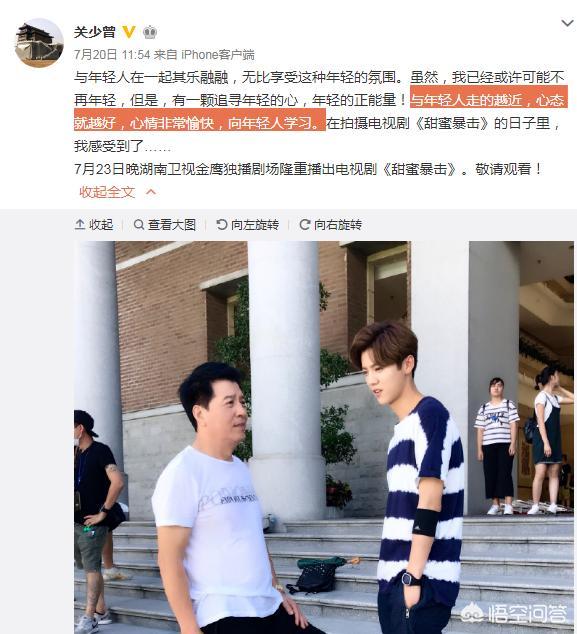Viewport: 577px width, 634px height.
Task: Rotate the photo with 向右旋转
Action: (x=330, y=224)
